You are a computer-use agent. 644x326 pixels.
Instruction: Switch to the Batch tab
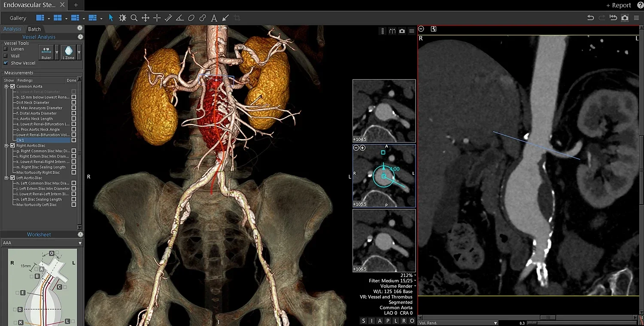(34, 29)
